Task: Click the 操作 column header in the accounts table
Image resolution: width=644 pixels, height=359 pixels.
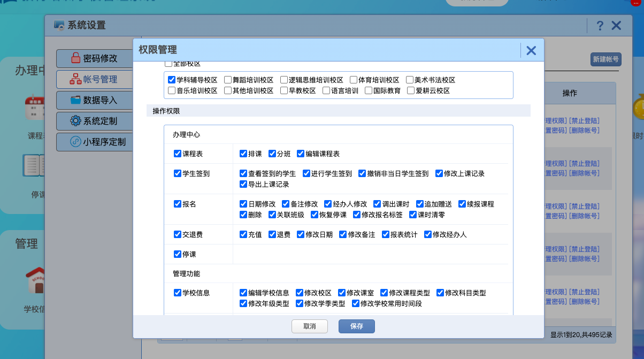Action: (570, 93)
